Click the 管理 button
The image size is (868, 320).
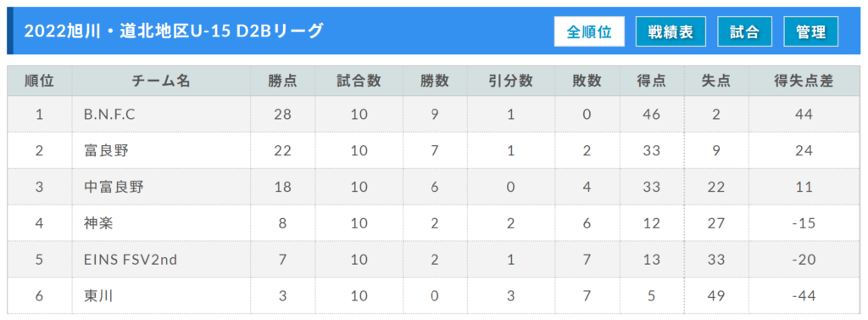(811, 31)
